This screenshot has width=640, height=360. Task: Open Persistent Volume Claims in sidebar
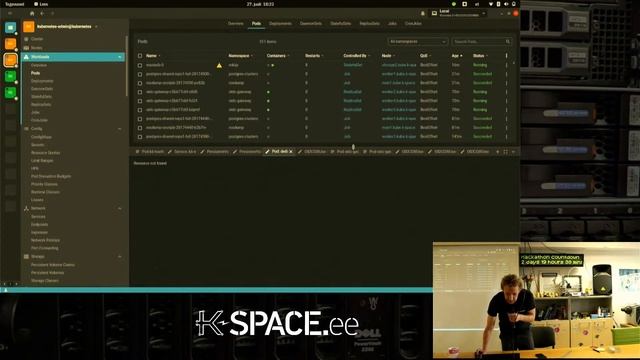coord(53,265)
